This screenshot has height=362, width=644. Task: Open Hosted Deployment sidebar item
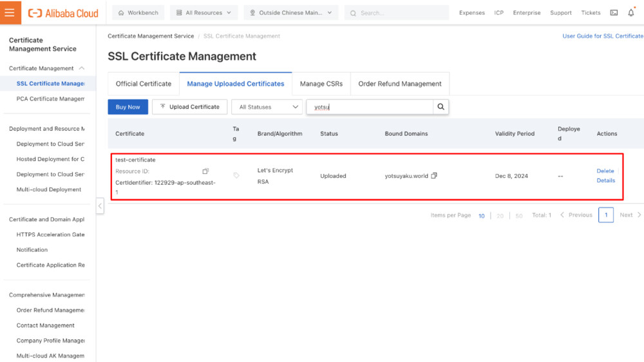point(50,159)
